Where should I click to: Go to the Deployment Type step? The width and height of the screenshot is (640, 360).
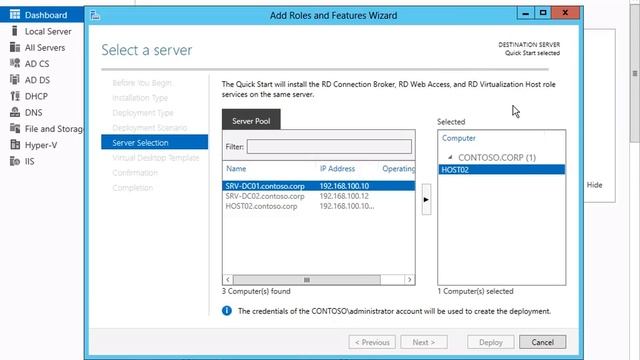click(143, 113)
